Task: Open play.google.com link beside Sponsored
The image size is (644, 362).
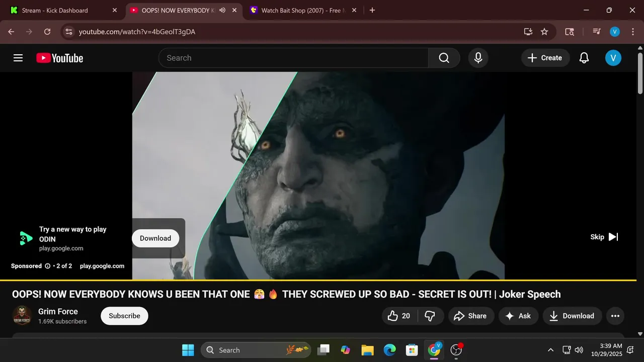Action: coord(102,266)
